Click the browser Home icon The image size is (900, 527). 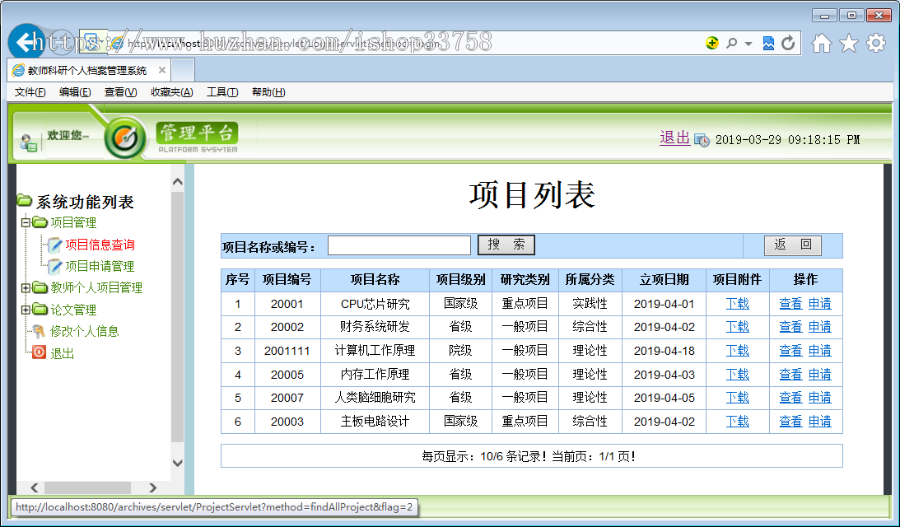(821, 43)
